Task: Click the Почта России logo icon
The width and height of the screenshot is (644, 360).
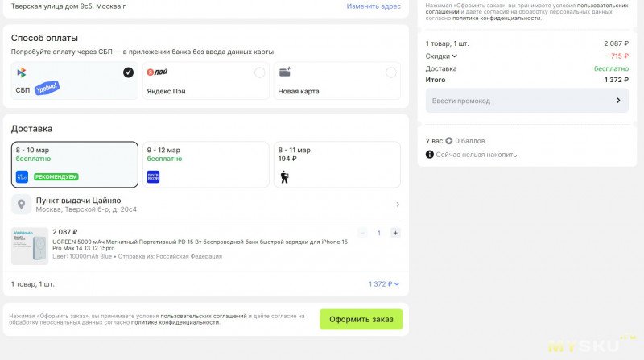Action: tap(153, 176)
